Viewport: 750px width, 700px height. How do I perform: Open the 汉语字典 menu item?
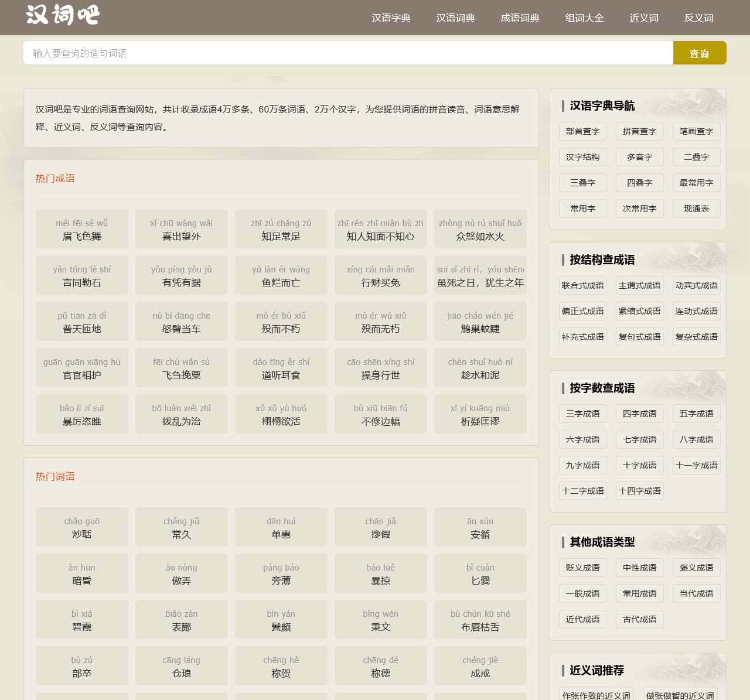tap(391, 18)
